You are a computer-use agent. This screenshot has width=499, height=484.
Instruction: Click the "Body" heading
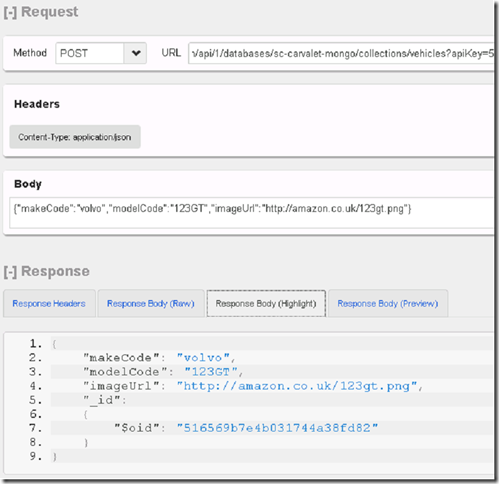pyautogui.click(x=28, y=184)
